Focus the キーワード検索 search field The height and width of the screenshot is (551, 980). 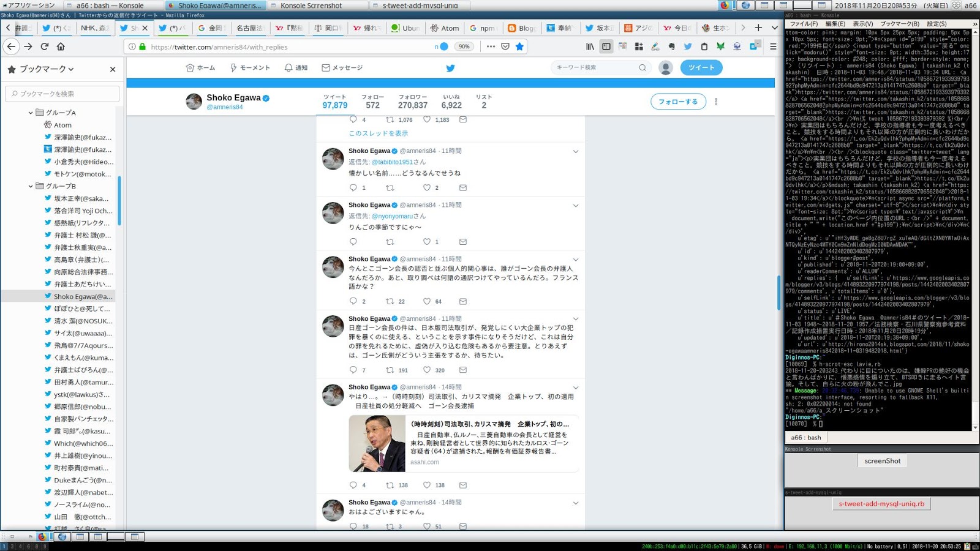[600, 67]
